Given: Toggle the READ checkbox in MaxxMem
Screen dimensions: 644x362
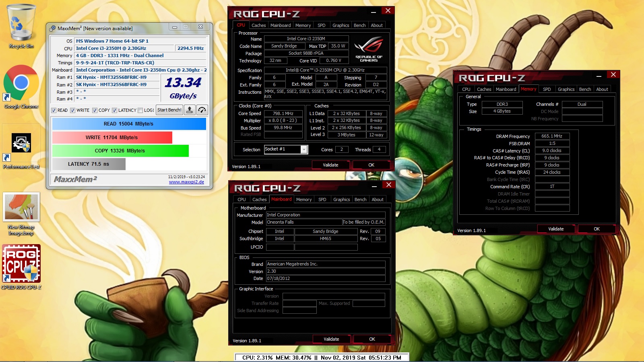Looking at the screenshot, I should [x=54, y=110].
